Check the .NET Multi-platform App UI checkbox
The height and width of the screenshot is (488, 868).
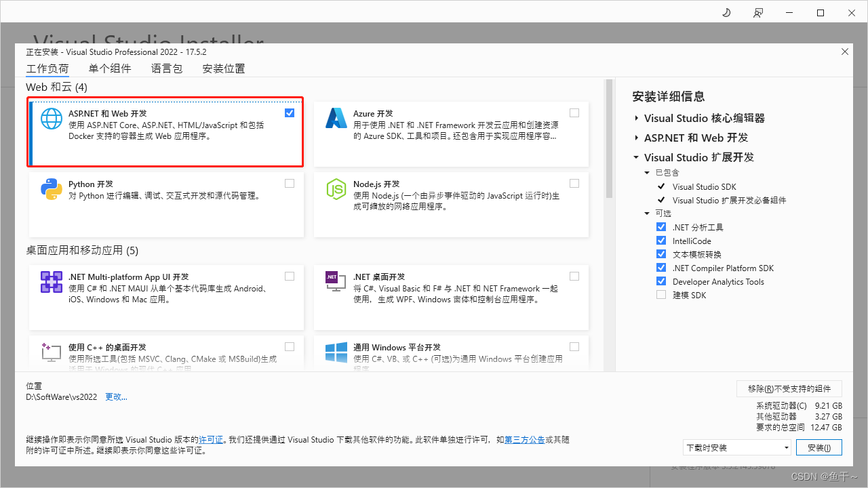[290, 276]
